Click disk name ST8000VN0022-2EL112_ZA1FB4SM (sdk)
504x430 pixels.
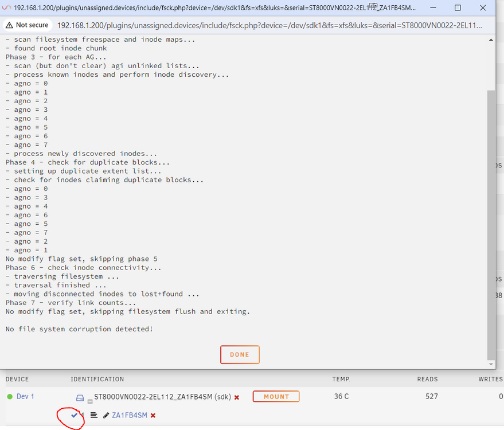tap(163, 397)
